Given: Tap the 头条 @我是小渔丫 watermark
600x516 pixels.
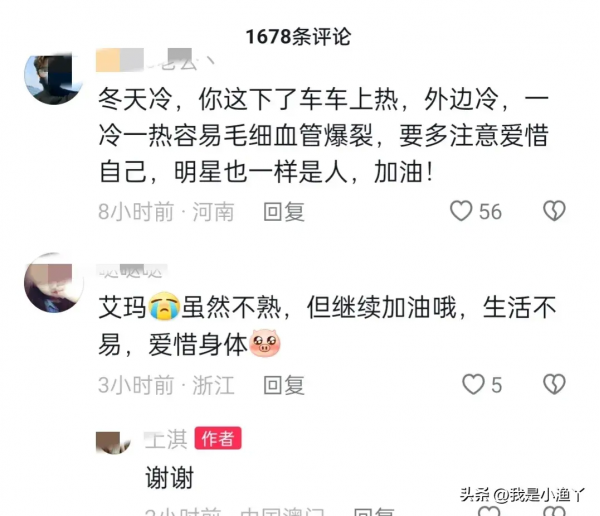Looking at the screenshot, I should click(522, 495).
